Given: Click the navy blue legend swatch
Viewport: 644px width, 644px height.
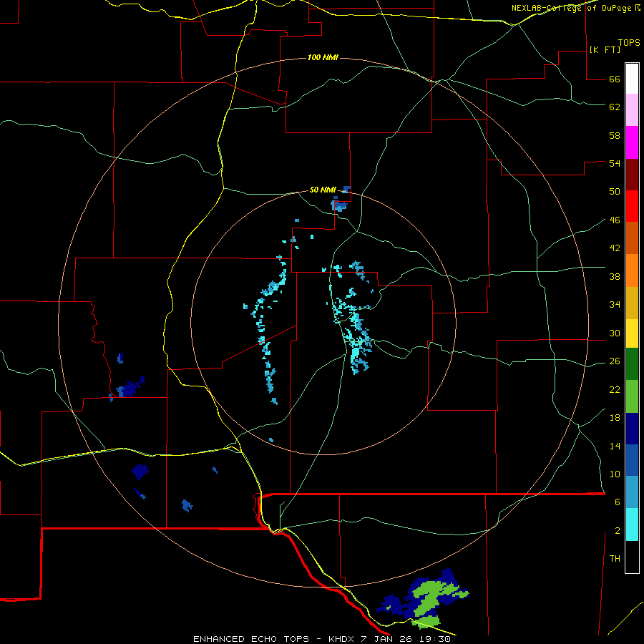Looking at the screenshot, I should [632, 429].
